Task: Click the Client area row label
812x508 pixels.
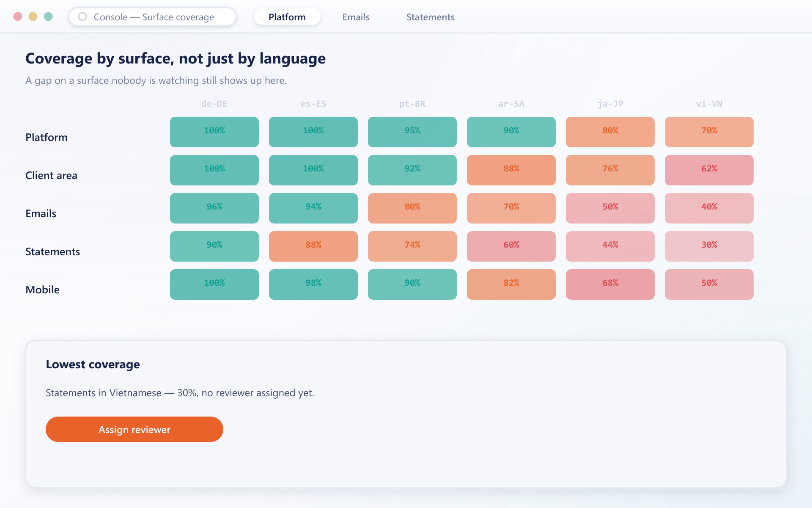Action: point(51,175)
